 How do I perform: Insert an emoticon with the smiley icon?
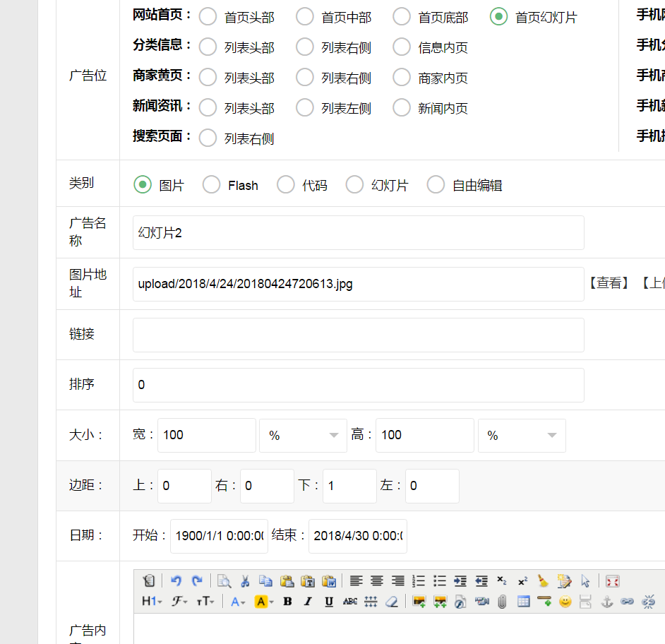click(x=565, y=602)
